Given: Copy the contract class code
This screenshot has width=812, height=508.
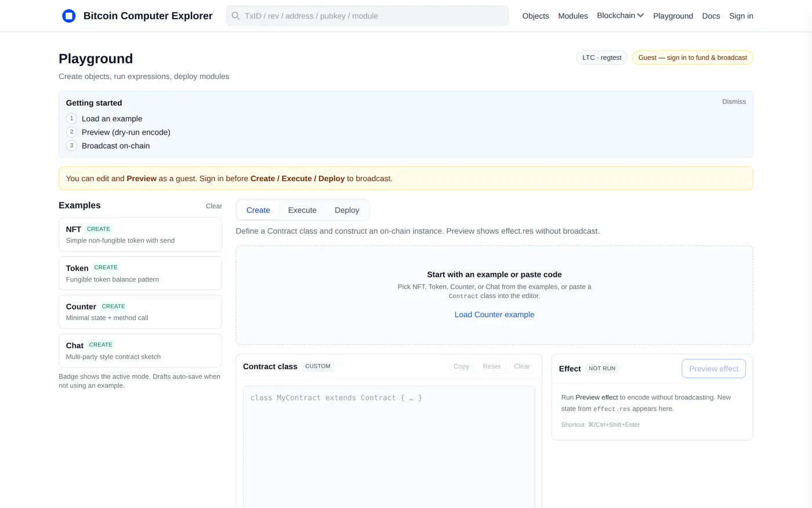Looking at the screenshot, I should [x=461, y=366].
